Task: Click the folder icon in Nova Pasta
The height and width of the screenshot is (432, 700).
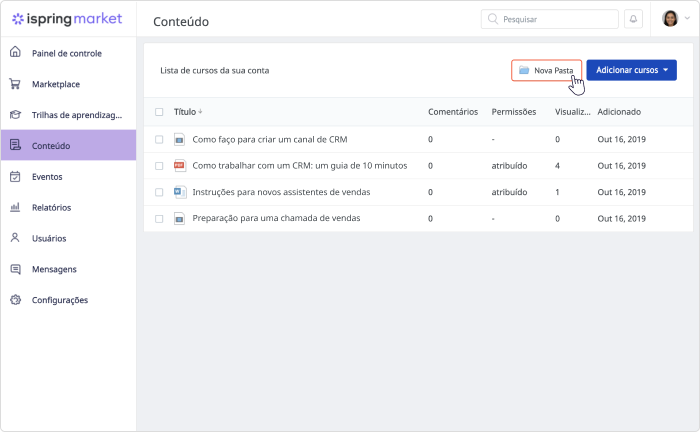Action: click(x=524, y=70)
